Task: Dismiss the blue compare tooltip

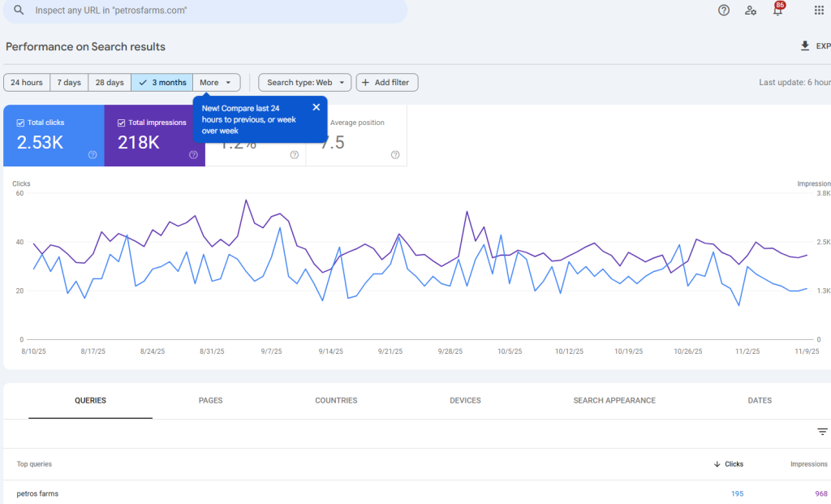Action: [x=316, y=107]
